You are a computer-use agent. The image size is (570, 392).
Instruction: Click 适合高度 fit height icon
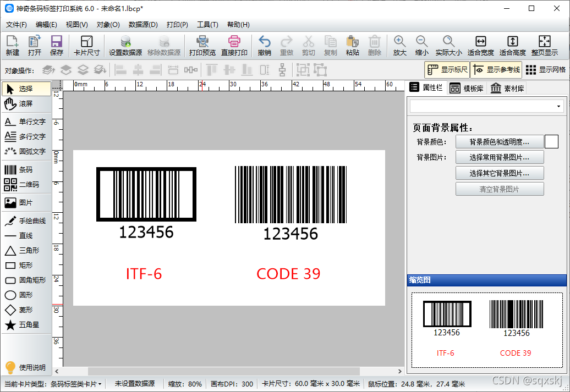pos(513,46)
